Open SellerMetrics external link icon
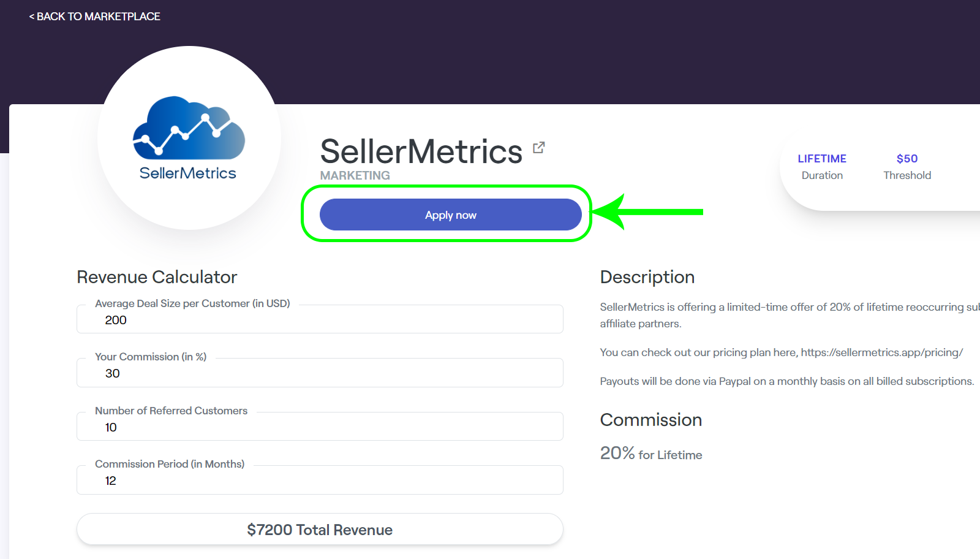This screenshot has height=559, width=980. 538,148
